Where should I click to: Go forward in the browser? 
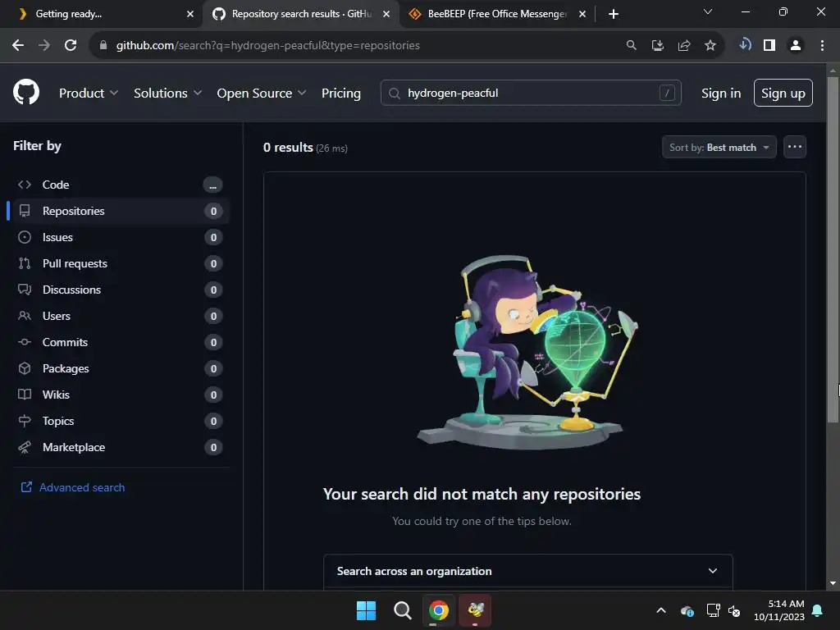[44, 46]
